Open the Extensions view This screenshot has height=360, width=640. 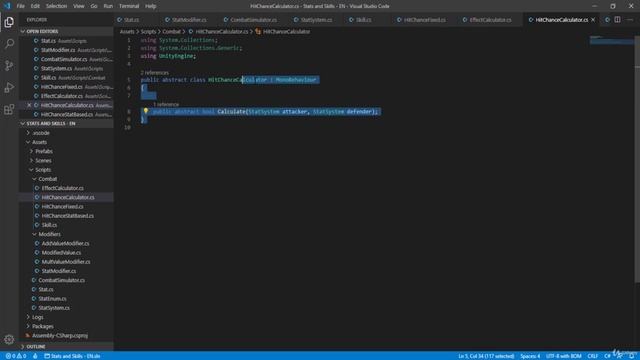pyautogui.click(x=9, y=109)
